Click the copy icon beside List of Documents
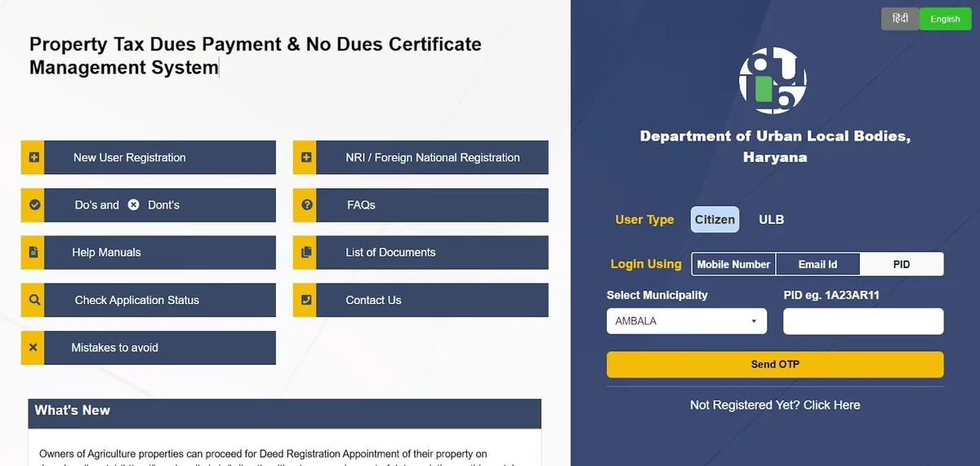Viewport: 980px width, 466px height. coord(306,253)
